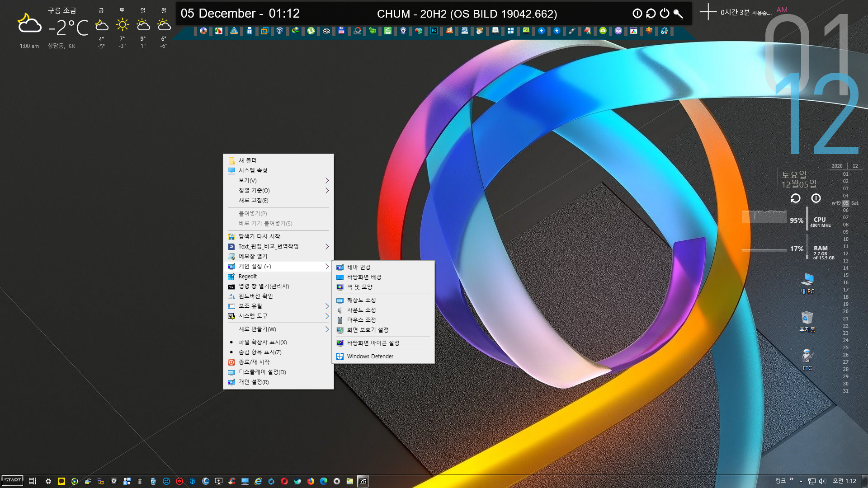
Task: Click refresh icon above CPU meter
Action: click(796, 198)
